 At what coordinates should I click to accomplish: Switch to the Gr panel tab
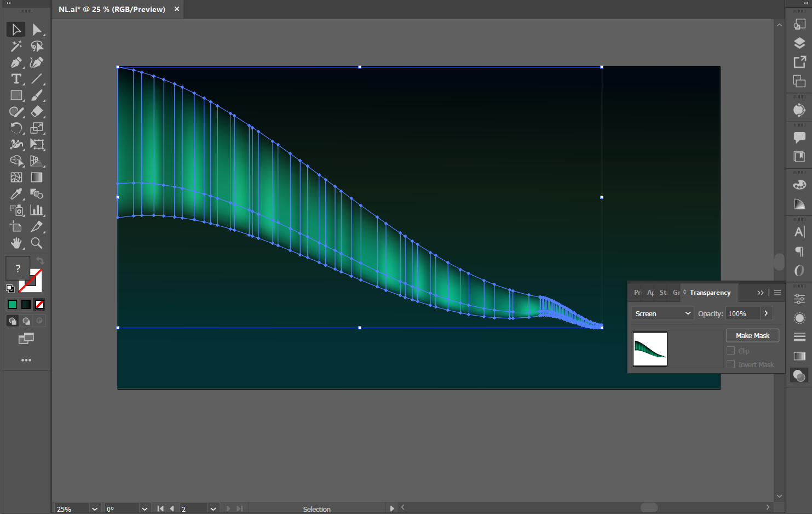tap(676, 293)
